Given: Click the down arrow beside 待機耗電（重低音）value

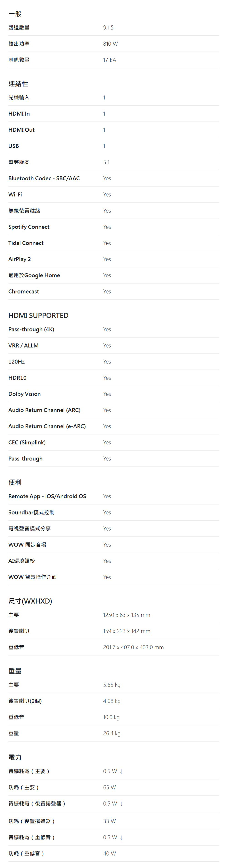Looking at the screenshot, I should click(x=121, y=837).
